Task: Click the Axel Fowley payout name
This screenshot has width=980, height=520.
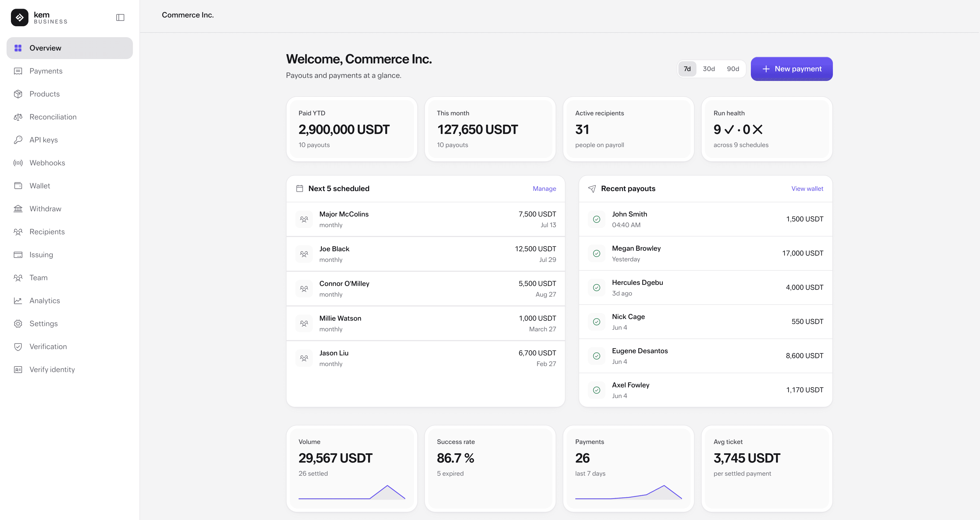Action: click(630, 385)
